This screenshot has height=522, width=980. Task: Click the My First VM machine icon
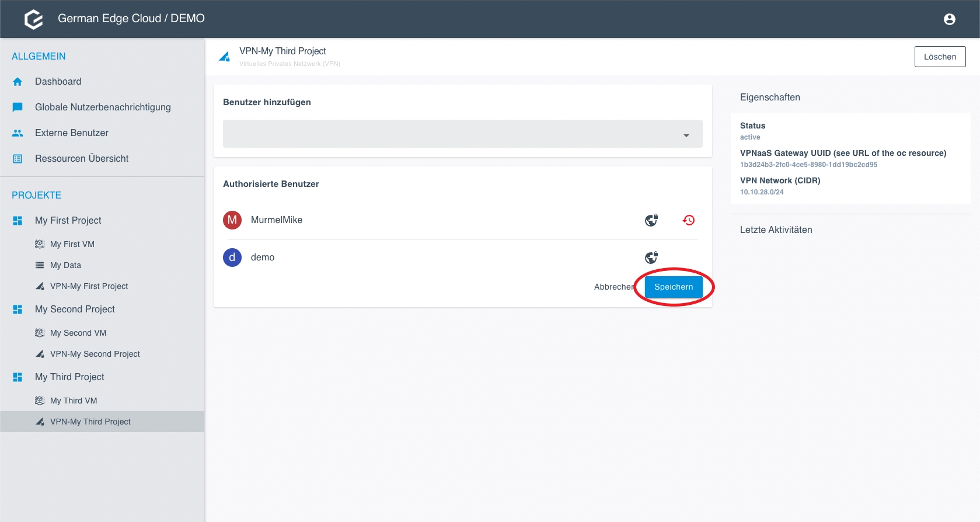click(40, 244)
